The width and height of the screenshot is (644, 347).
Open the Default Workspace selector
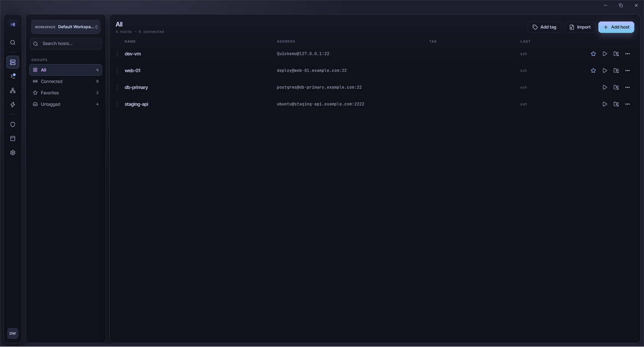[66, 27]
